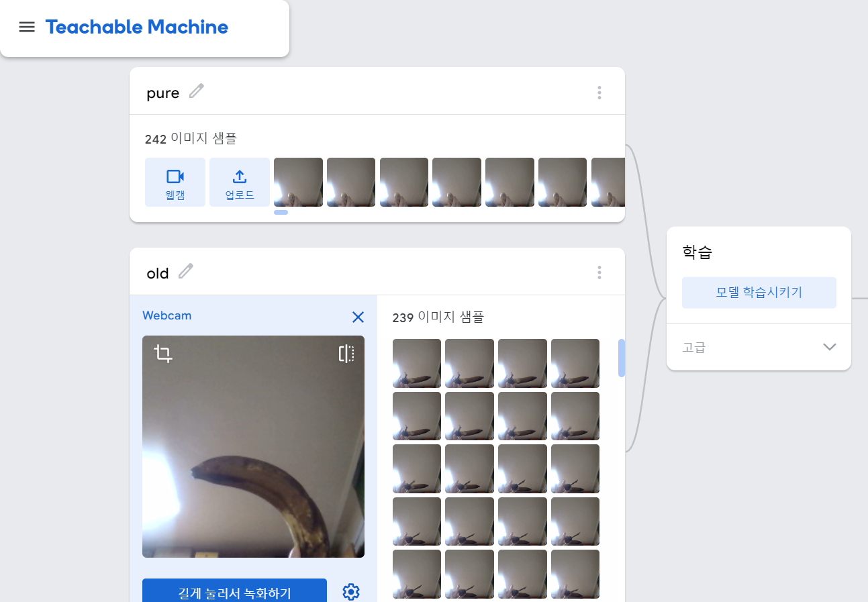The height and width of the screenshot is (602, 868).
Task: Flip the webcam image horizontally
Action: pyautogui.click(x=346, y=354)
